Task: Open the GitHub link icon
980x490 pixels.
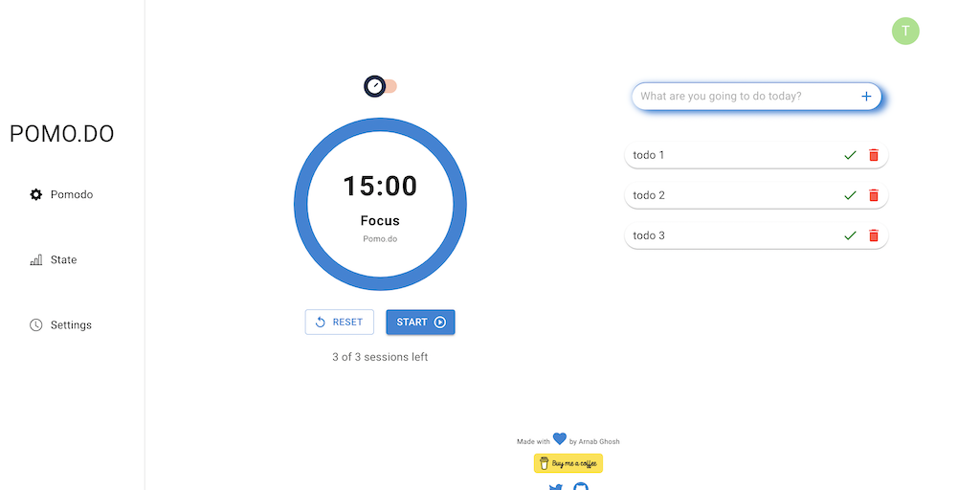Action: pos(580,486)
